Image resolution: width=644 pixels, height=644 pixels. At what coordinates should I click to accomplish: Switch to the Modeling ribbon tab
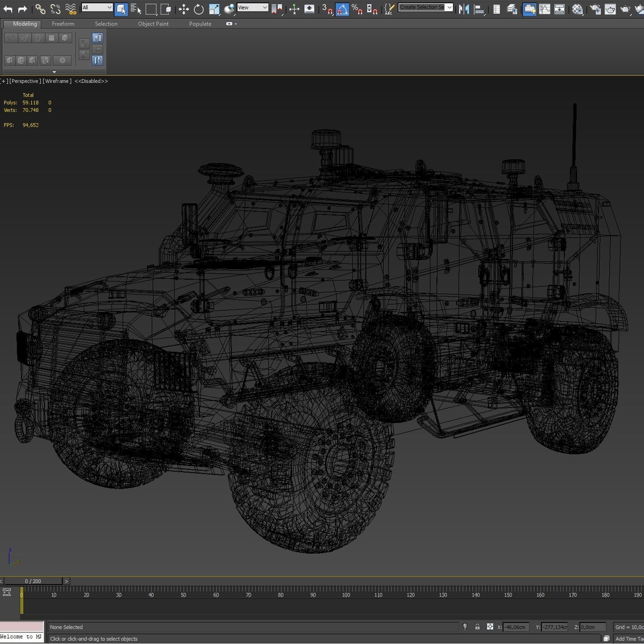25,24
